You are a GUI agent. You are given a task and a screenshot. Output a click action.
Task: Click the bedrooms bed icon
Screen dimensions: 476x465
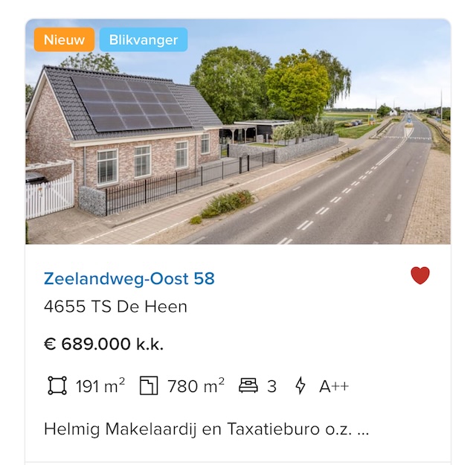click(248, 385)
